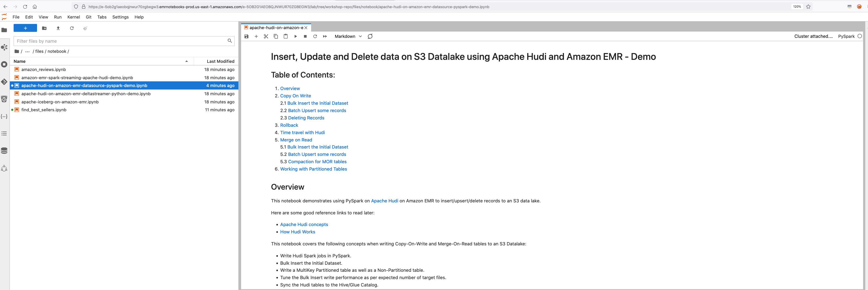Open the cell type Markdown dropdown
This screenshot has height=290, width=868.
(348, 36)
